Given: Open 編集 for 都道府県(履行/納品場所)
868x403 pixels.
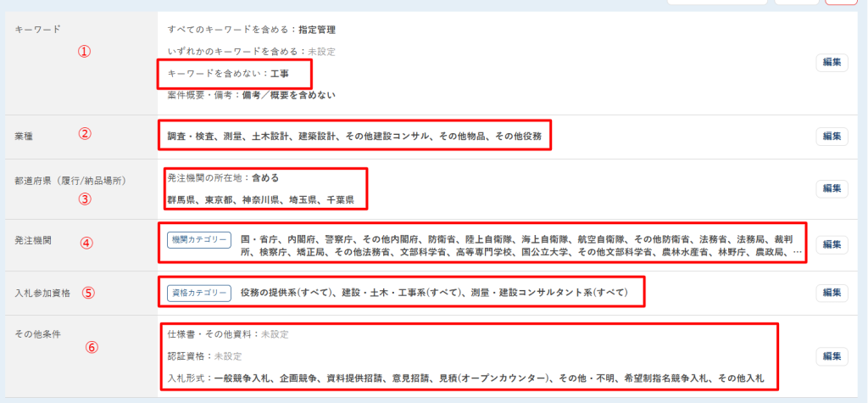Looking at the screenshot, I should (x=832, y=188).
